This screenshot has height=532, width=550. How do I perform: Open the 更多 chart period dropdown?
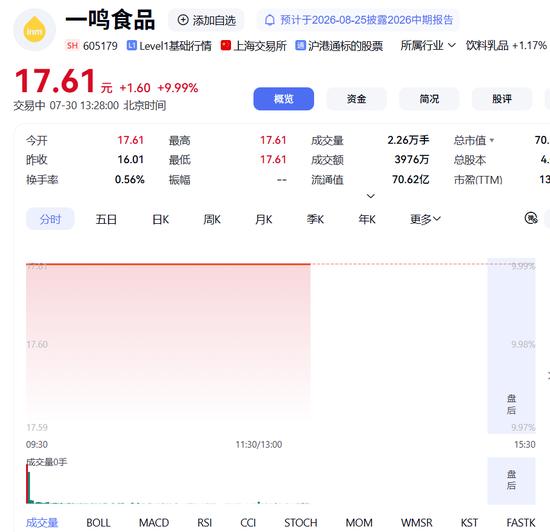point(425,219)
